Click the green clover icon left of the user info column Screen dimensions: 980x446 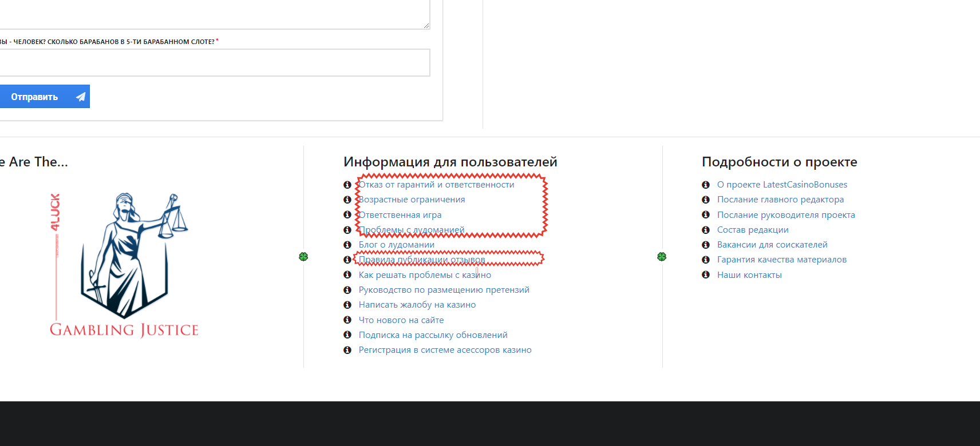pyautogui.click(x=303, y=257)
